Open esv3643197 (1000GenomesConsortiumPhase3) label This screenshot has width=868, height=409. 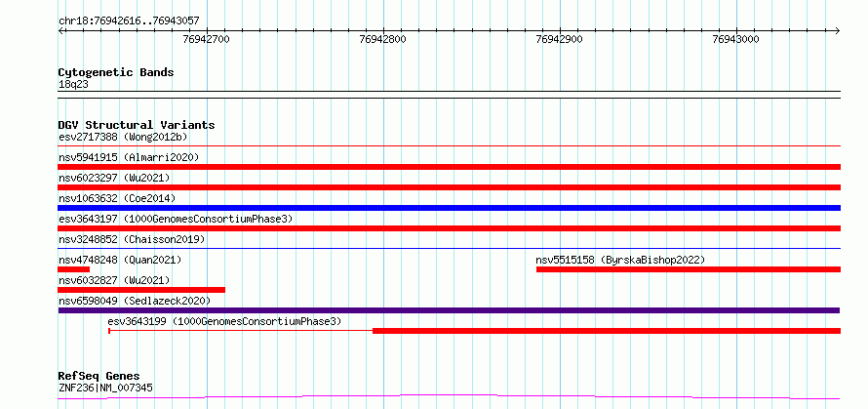pyautogui.click(x=176, y=219)
